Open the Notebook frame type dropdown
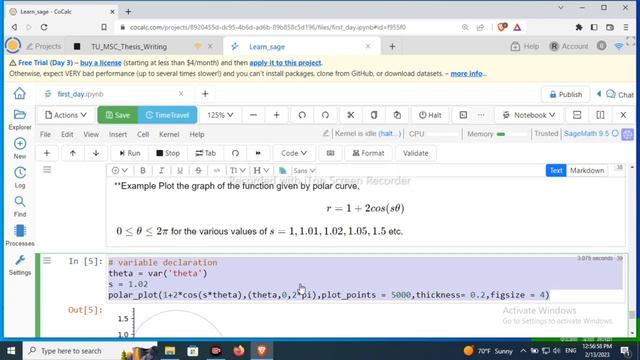 [529, 115]
